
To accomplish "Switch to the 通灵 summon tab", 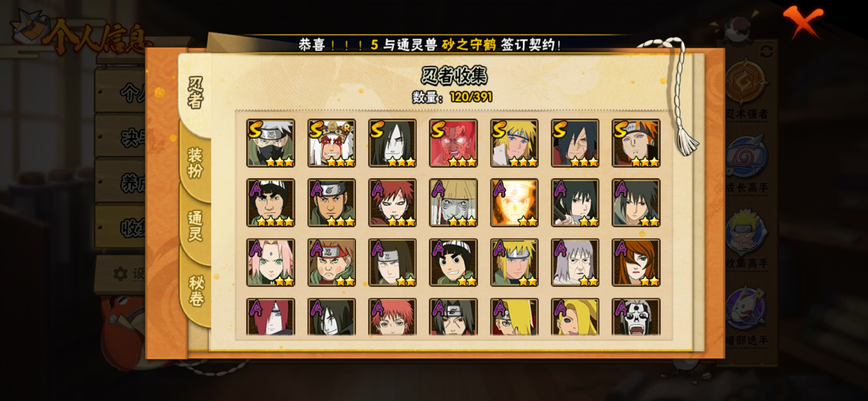I will (195, 226).
